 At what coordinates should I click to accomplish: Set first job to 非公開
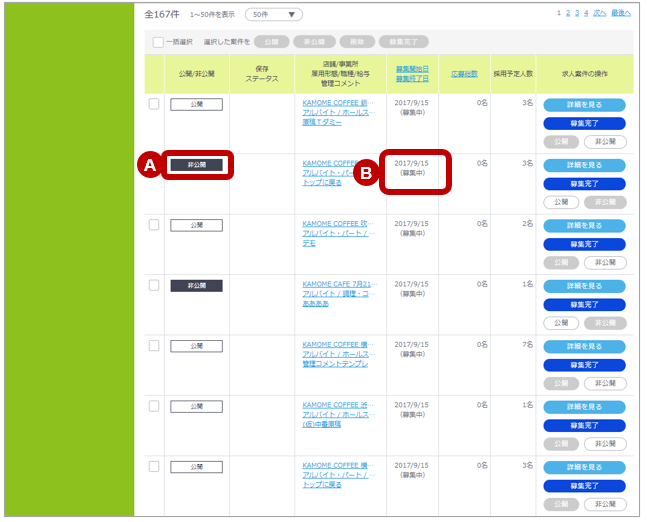click(605, 142)
